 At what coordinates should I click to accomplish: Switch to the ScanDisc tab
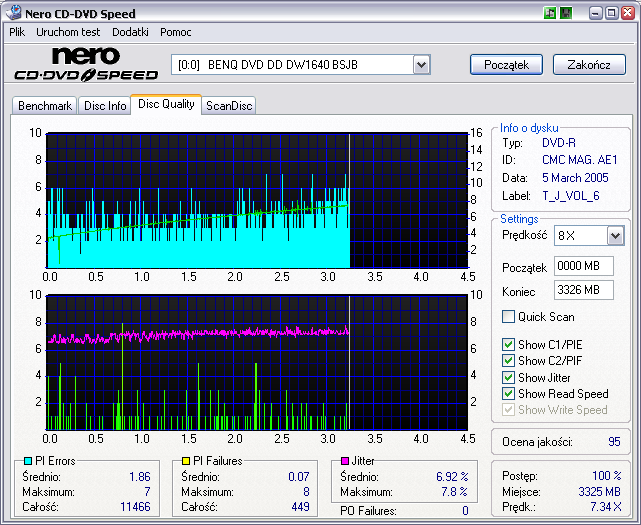(x=229, y=106)
